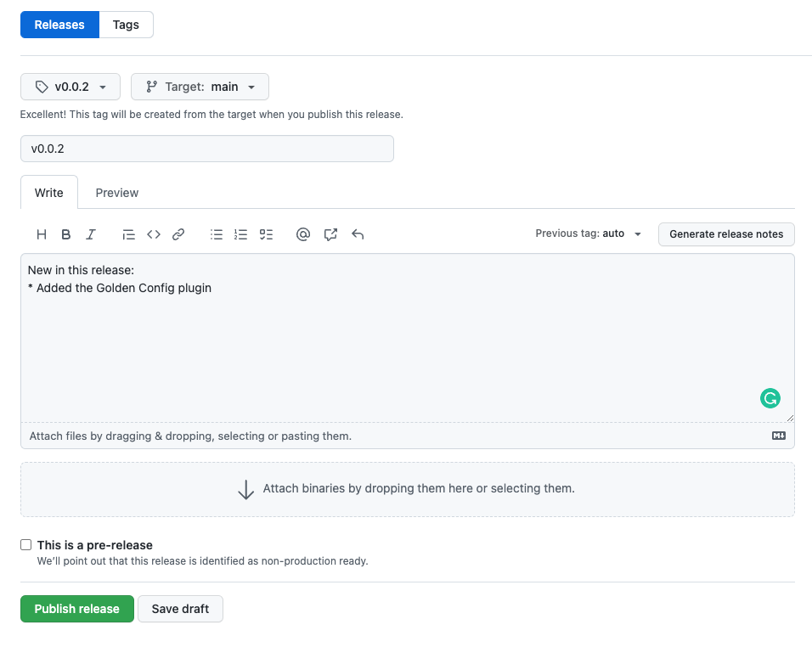
Task: Apply bold formatting
Action: click(65, 234)
